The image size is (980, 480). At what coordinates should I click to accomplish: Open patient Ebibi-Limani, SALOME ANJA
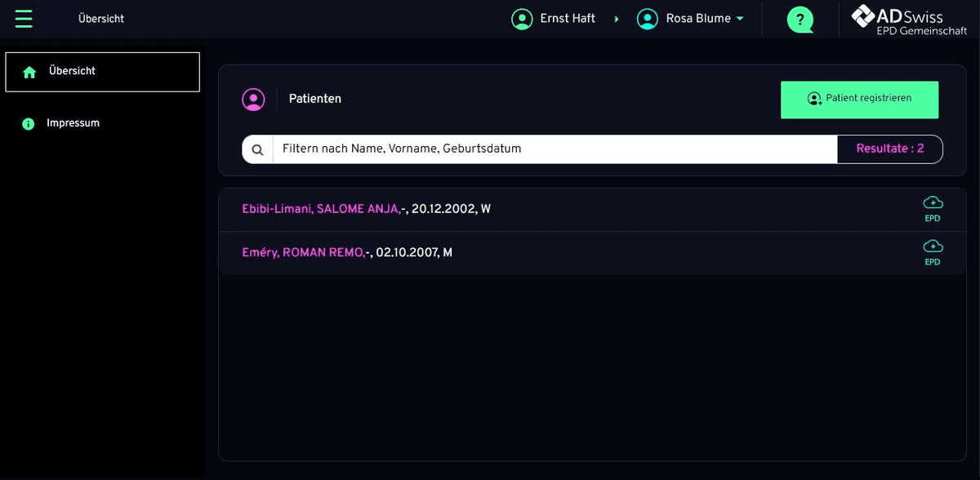coord(320,209)
